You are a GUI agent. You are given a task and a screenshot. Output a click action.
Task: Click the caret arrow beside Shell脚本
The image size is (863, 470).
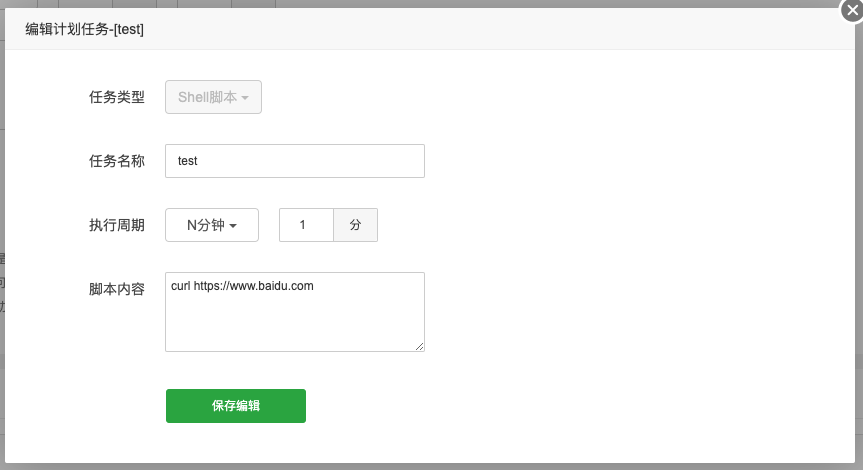pos(245,98)
